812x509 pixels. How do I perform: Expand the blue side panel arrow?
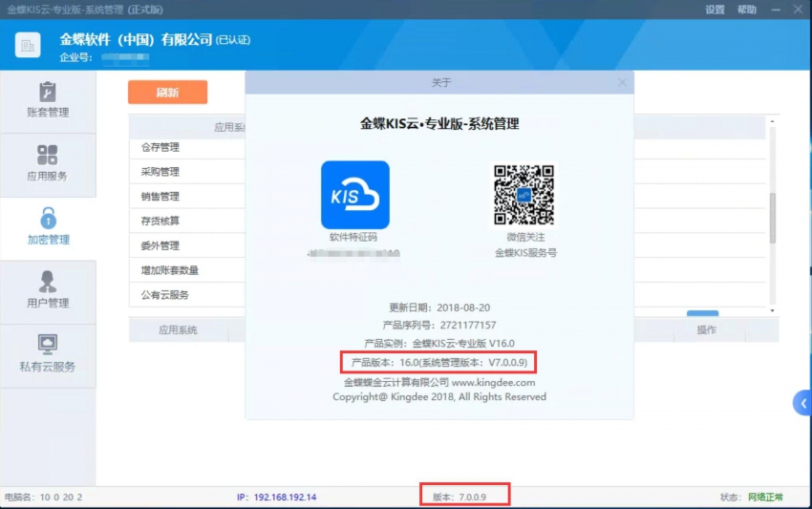(802, 403)
